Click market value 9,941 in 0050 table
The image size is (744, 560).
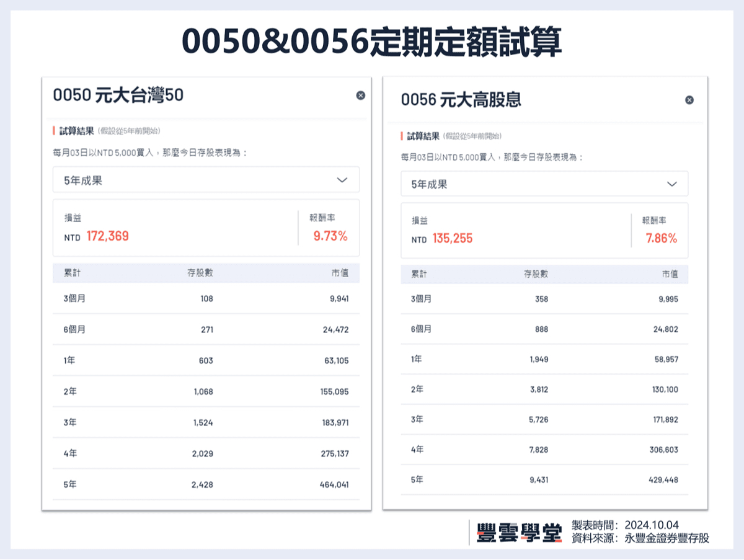coord(339,298)
